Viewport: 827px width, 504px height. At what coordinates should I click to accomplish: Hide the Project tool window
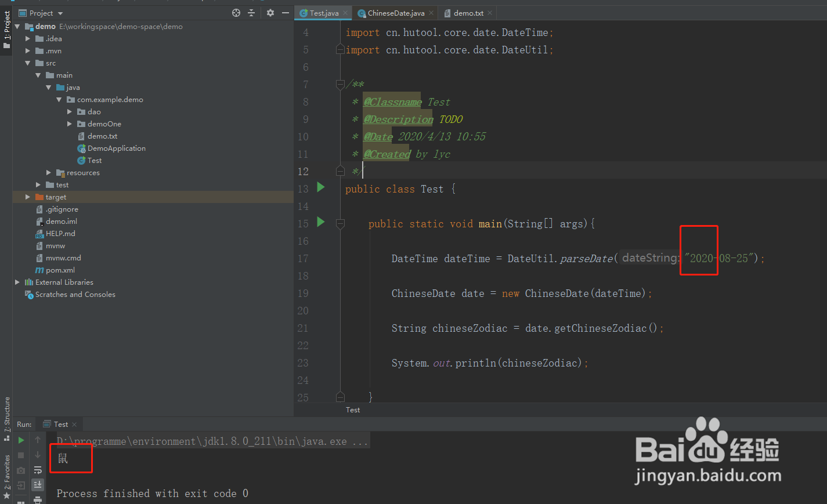[x=286, y=13]
